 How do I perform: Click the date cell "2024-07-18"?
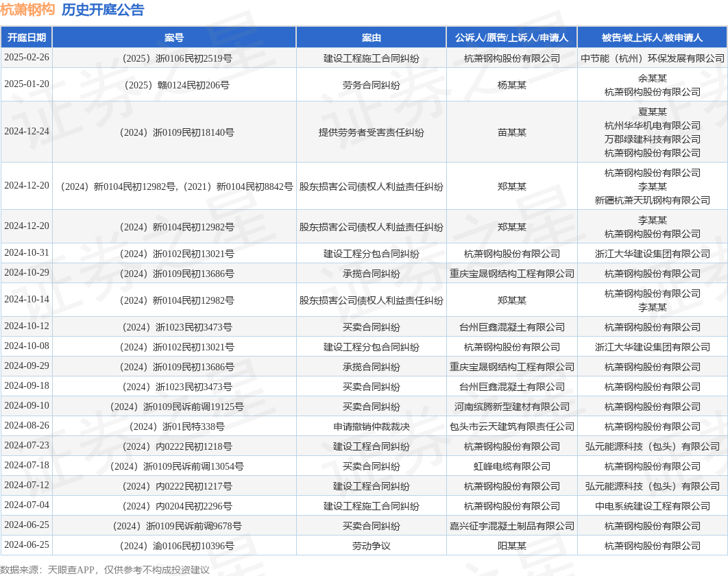coord(27,466)
